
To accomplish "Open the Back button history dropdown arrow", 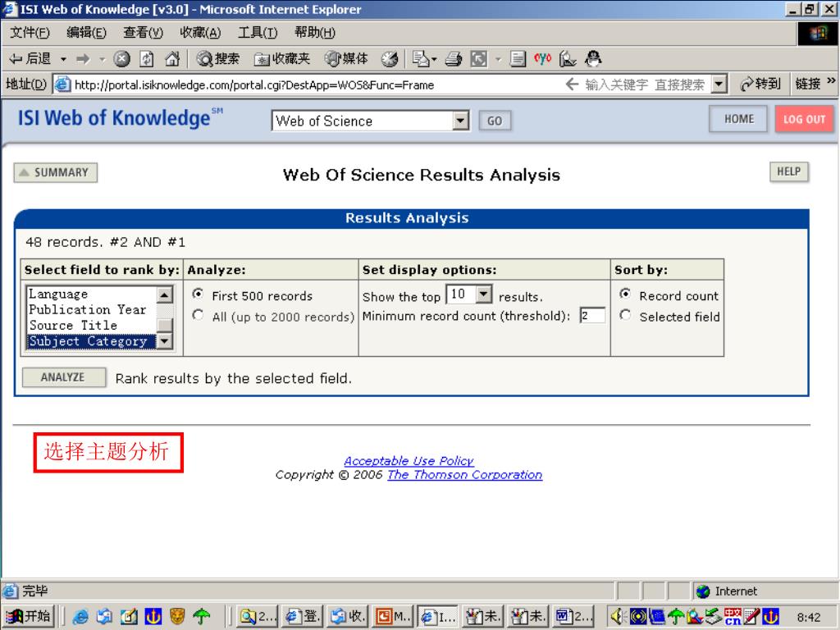I will [63, 59].
